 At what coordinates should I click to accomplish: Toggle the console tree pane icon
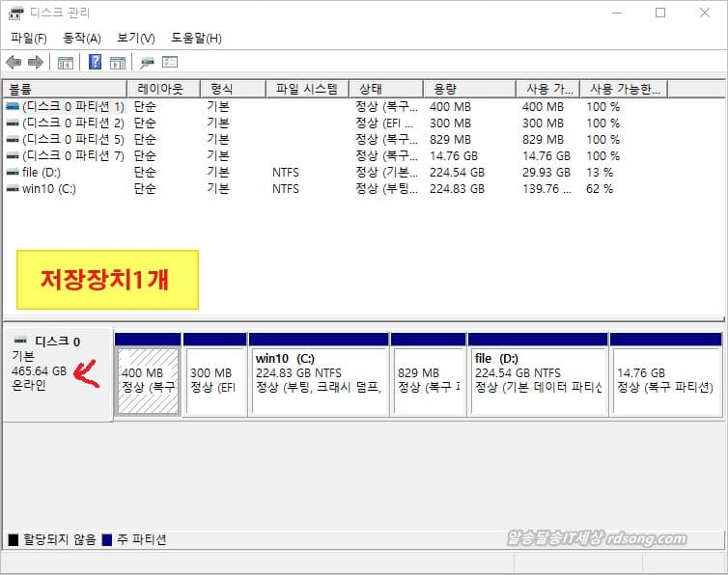click(x=66, y=63)
